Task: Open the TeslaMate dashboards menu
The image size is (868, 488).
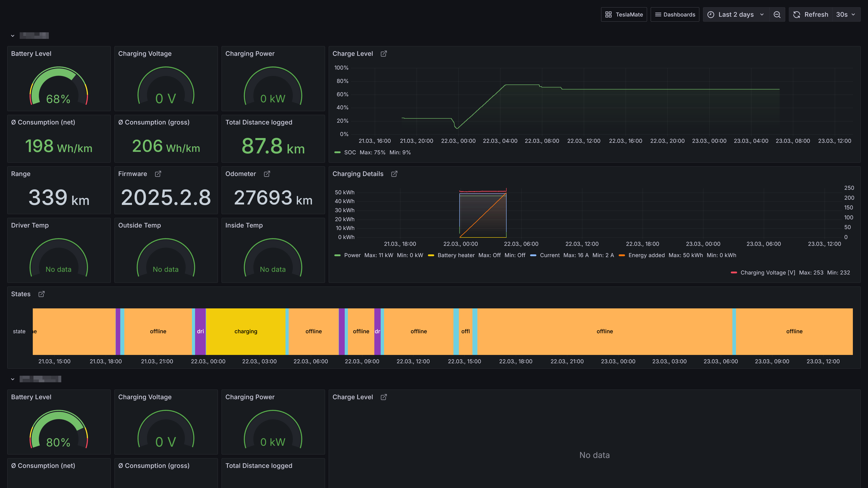Action: click(x=624, y=14)
